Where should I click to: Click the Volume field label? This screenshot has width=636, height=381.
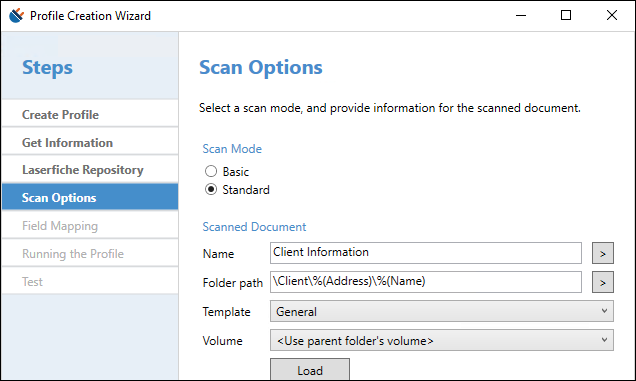point(222,341)
